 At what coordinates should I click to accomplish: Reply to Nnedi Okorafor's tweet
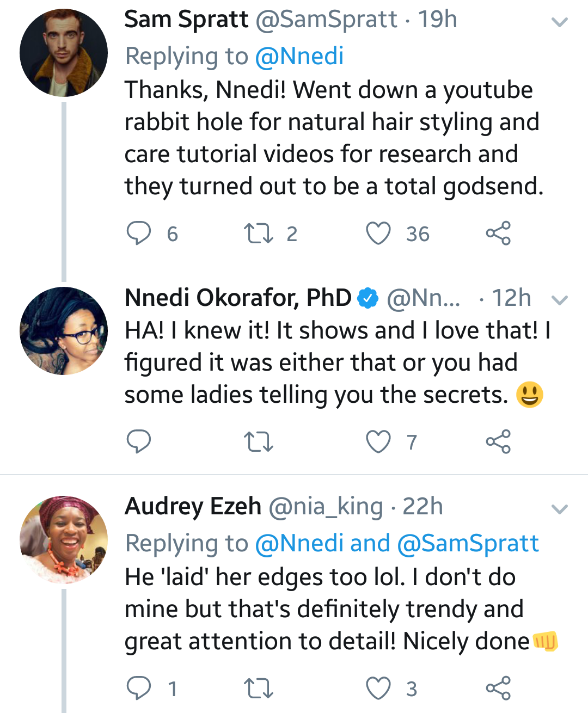coord(139,441)
